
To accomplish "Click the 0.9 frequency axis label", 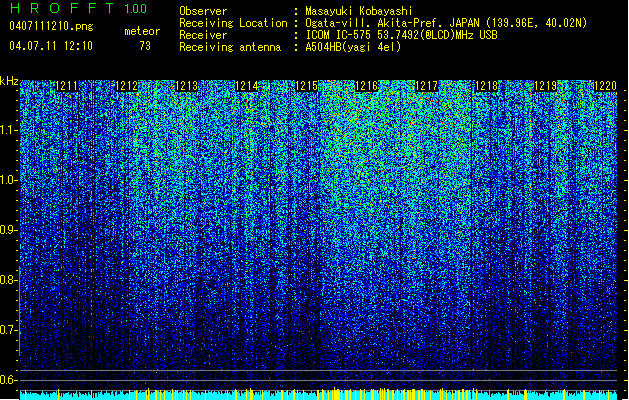I will click(8, 230).
